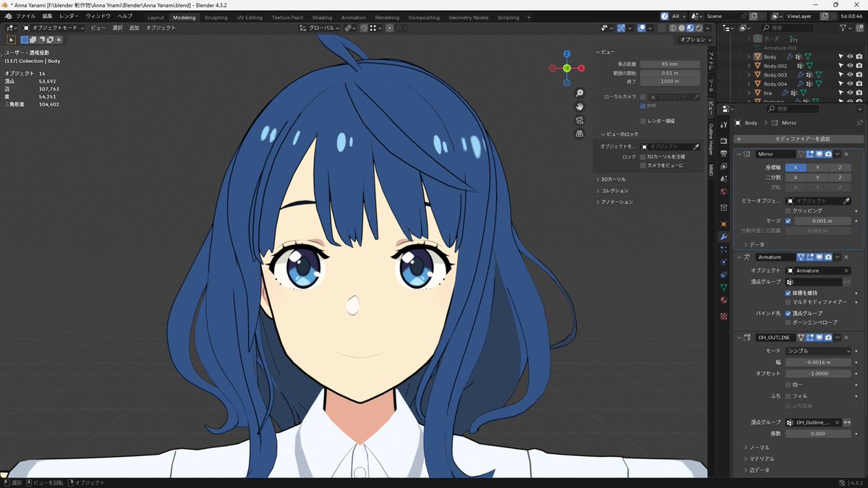
Task: Toggle Mirror modifier edit mode display
Action: (810, 154)
